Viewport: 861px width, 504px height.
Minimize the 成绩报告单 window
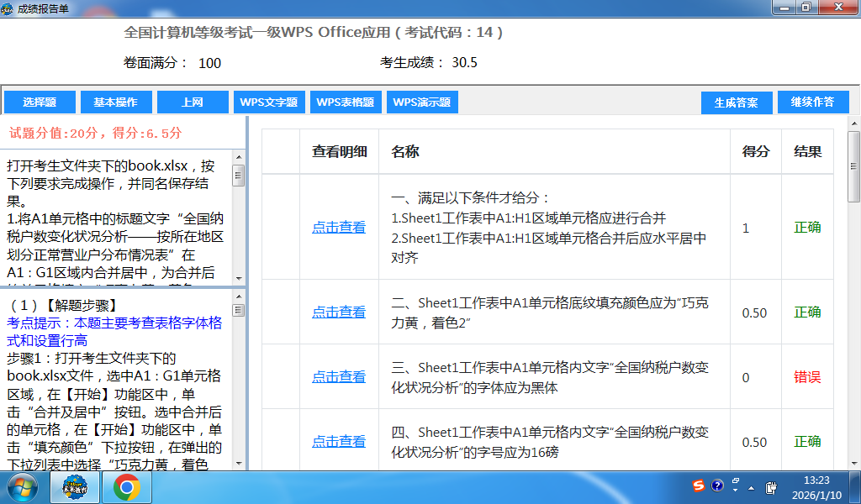click(784, 8)
